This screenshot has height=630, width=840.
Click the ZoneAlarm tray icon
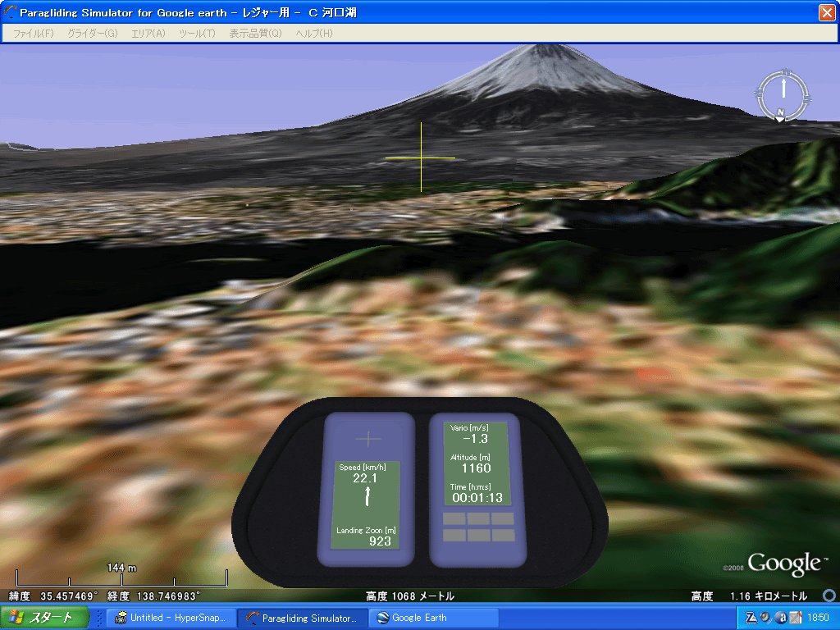pos(751,618)
